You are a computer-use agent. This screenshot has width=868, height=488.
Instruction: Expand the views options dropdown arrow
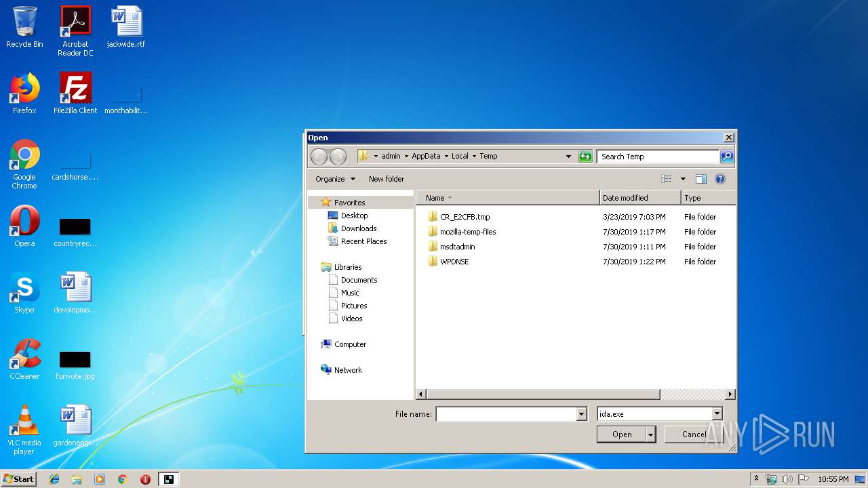(683, 179)
